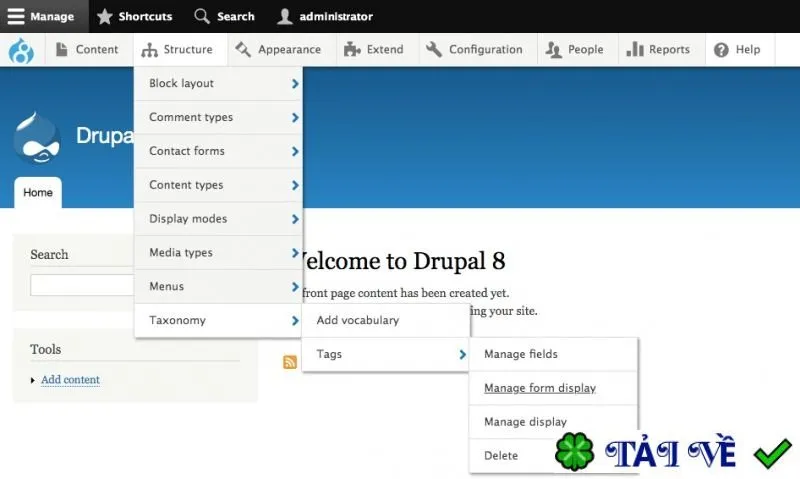Open Reports from the admin toolbar
800x479 pixels.
[658, 49]
